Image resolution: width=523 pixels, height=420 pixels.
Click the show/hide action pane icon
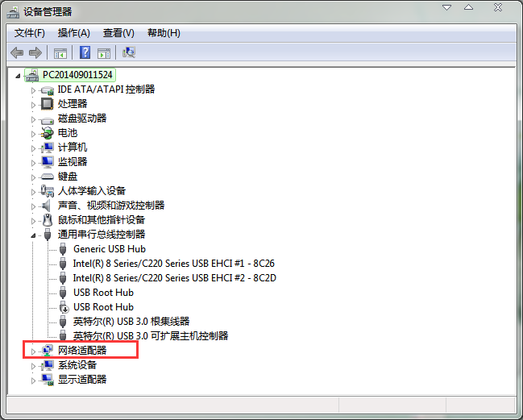tap(104, 52)
